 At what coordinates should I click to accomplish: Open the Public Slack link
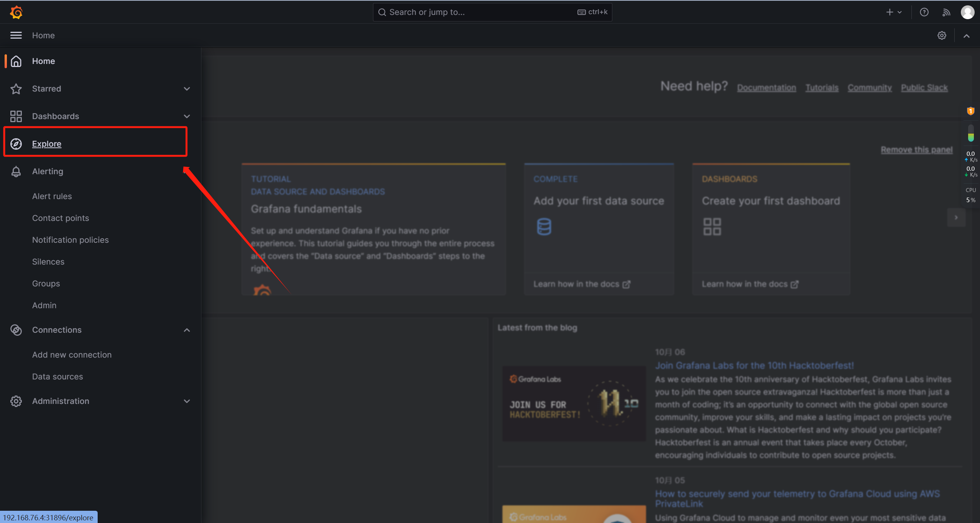(x=924, y=88)
